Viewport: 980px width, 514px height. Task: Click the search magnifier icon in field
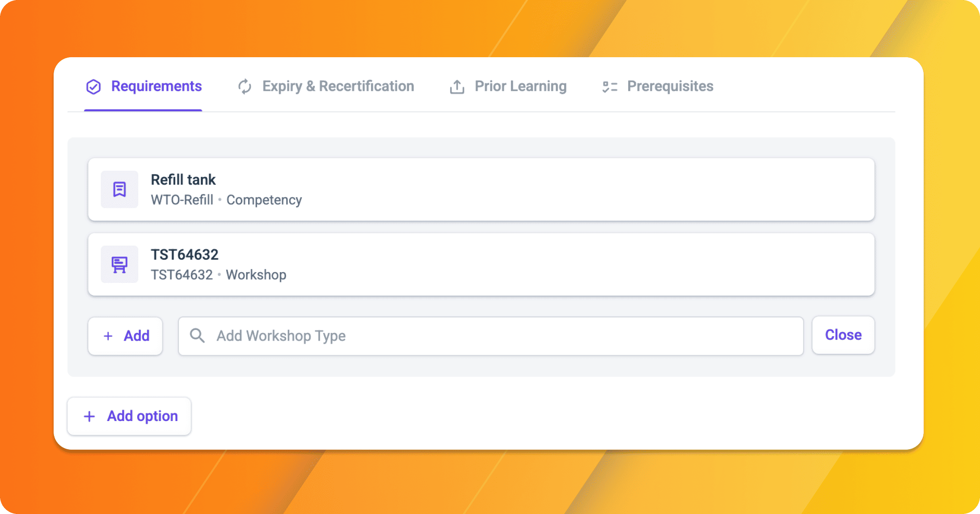coord(197,336)
